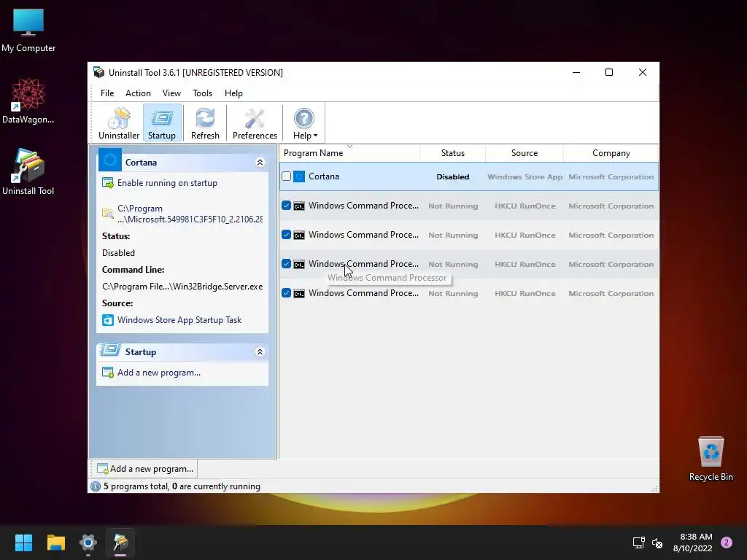Click the info icon in status bar
Viewport: 747px width, 560px height.
tap(96, 486)
